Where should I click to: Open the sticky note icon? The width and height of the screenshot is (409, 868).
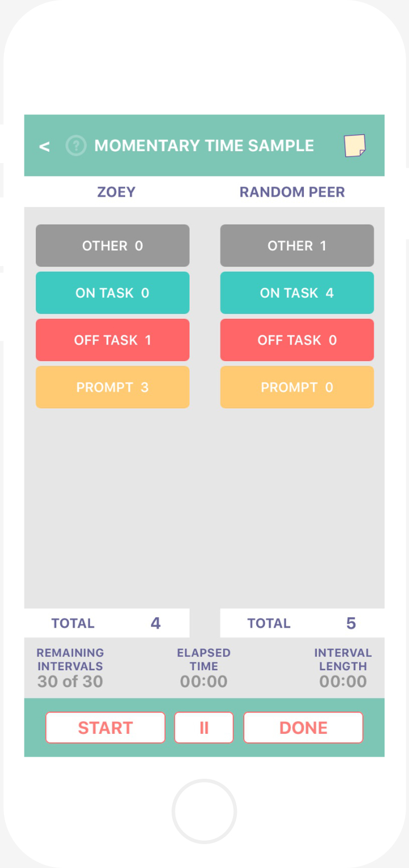coord(354,146)
